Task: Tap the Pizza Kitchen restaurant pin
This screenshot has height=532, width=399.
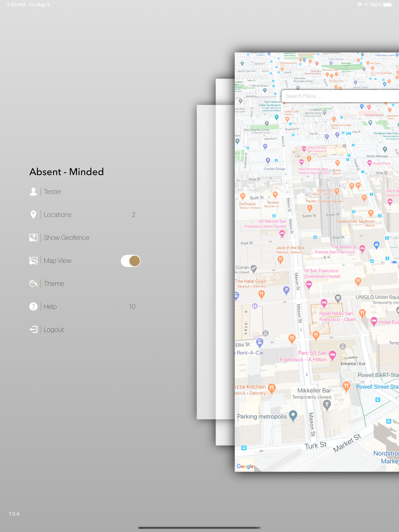Action: click(x=272, y=388)
